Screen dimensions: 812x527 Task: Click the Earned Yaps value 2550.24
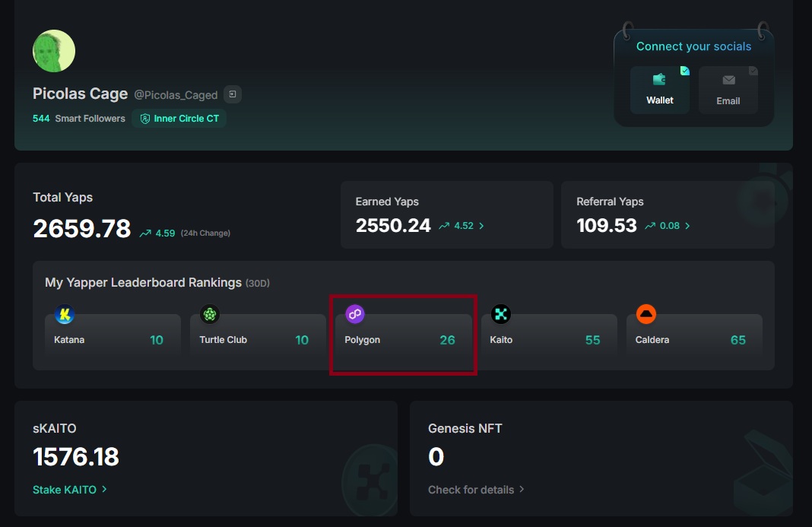393,225
